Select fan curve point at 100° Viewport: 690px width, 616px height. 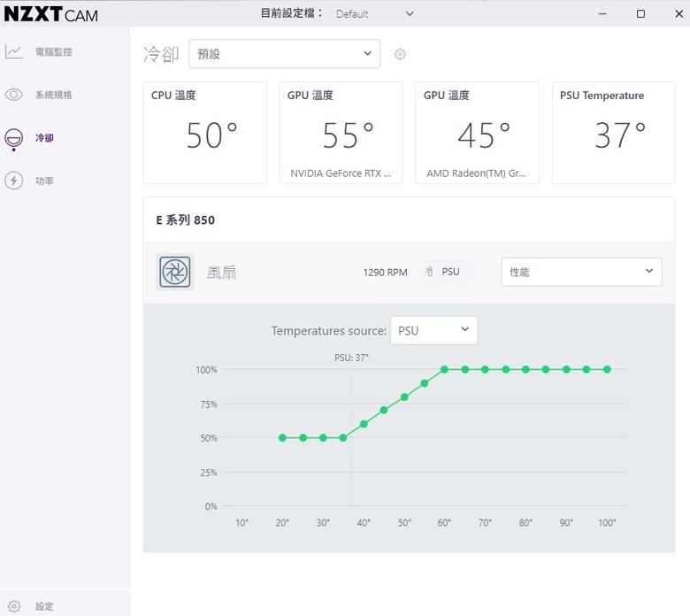[x=607, y=369]
